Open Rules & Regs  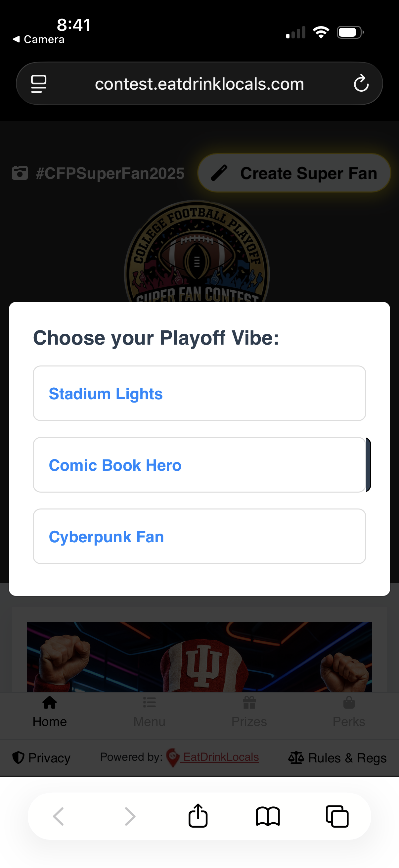(337, 758)
